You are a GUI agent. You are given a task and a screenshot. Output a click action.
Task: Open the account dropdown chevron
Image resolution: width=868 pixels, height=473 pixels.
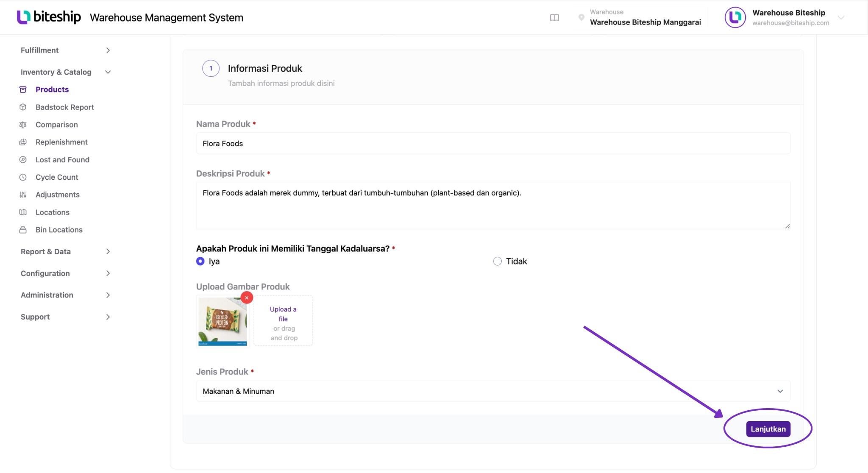(x=841, y=17)
